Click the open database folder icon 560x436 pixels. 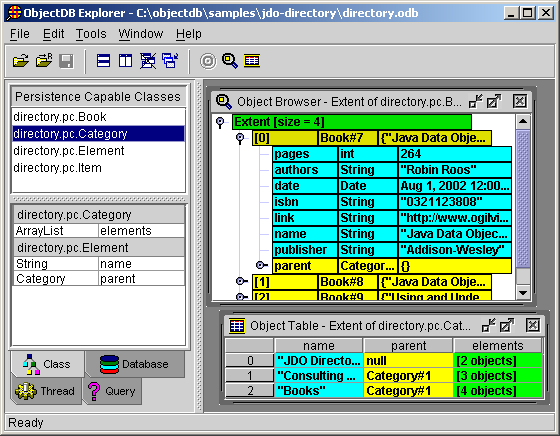click(21, 61)
